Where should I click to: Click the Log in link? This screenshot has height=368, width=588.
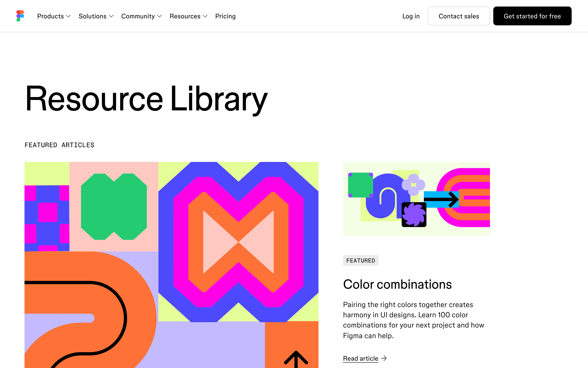click(x=411, y=16)
